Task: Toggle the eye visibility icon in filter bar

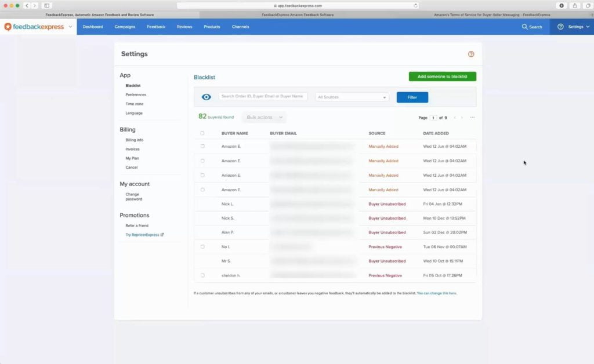Action: [x=206, y=97]
